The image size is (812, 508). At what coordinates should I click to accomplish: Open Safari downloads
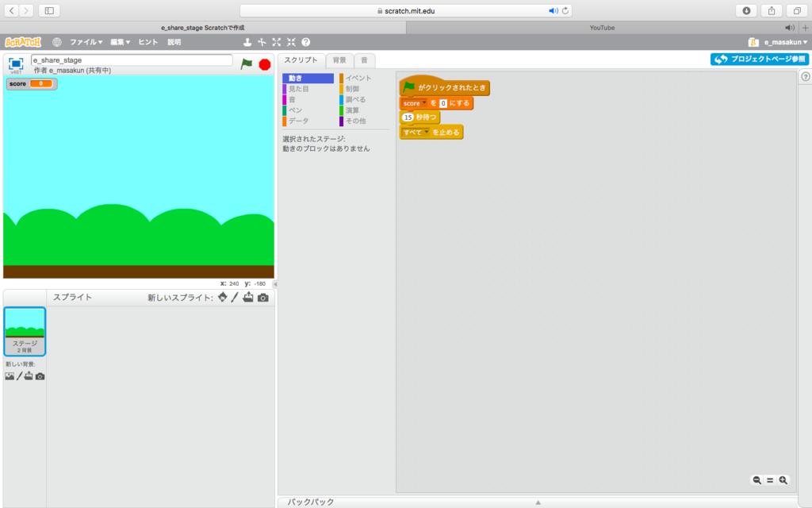pos(746,10)
